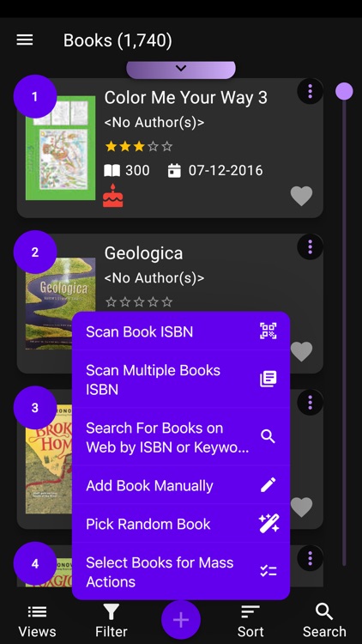Click the red birthday cake icon
Viewport: 362px width, 644px height.
pos(113,196)
